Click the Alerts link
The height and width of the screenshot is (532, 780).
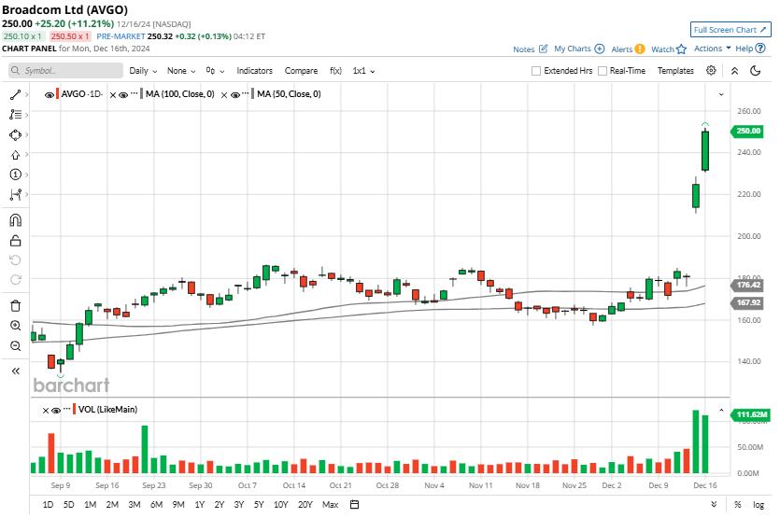[622, 49]
